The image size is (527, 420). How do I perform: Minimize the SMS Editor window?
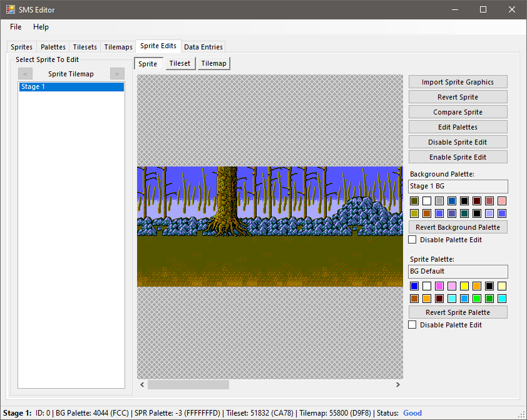pyautogui.click(x=455, y=9)
